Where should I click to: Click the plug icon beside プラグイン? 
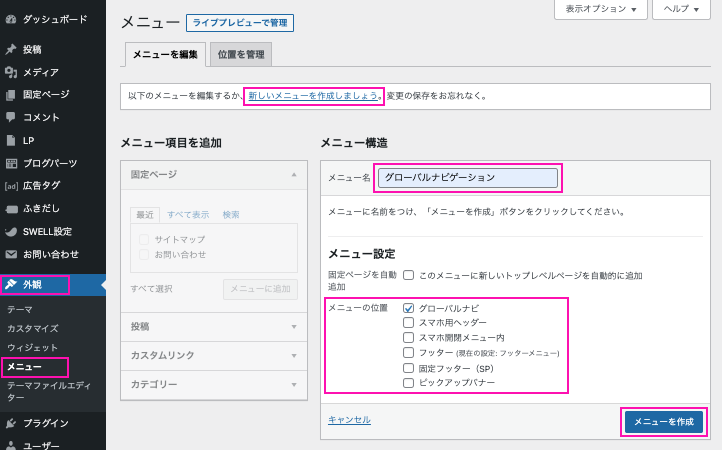tap(11, 423)
